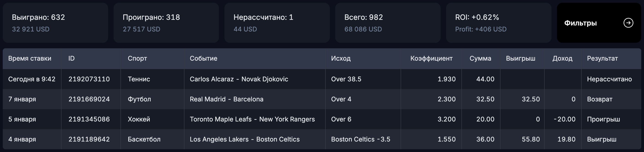Select bet ID 2192073110
The width and height of the screenshot is (644, 152).
coord(89,79)
